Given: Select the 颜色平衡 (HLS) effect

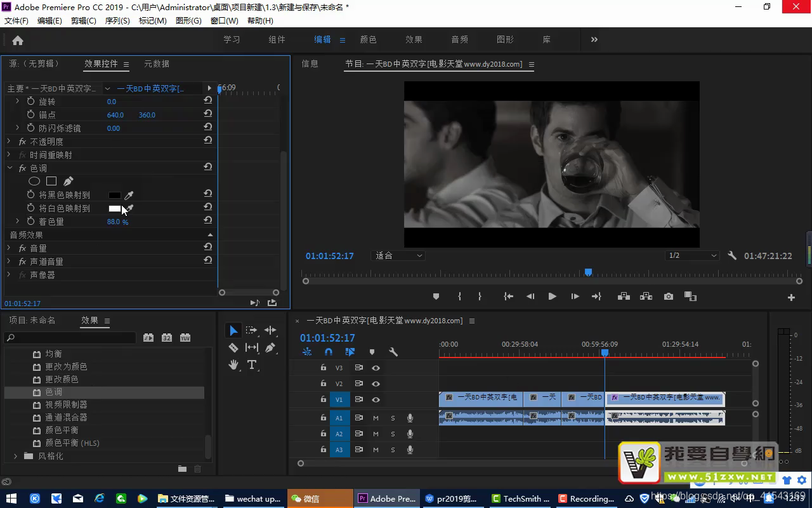Looking at the screenshot, I should [72, 443].
